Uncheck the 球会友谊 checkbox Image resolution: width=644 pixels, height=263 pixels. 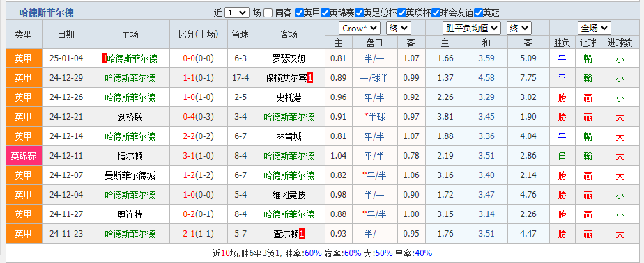pyautogui.click(x=436, y=13)
